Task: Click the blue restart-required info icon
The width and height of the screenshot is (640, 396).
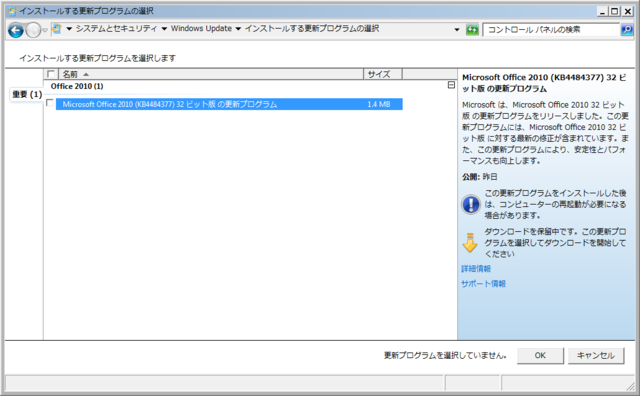Action: coord(471,204)
